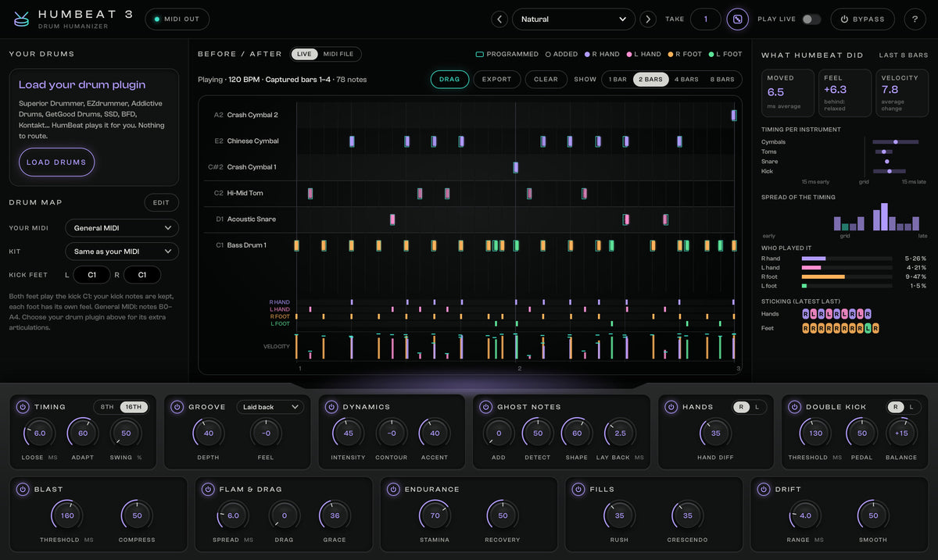Open the Your MIDI General MIDI dropdown

click(122, 228)
